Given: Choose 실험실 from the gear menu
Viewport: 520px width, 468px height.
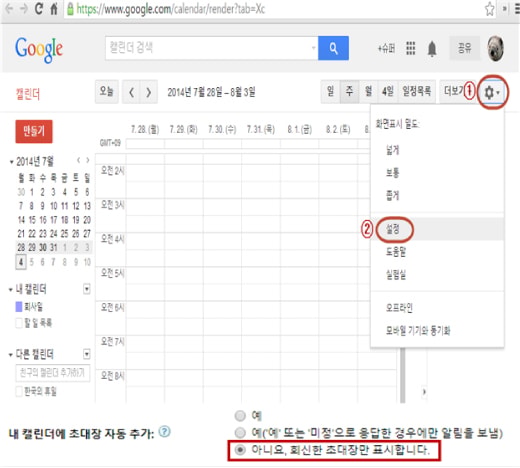Looking at the screenshot, I should coord(437,274).
